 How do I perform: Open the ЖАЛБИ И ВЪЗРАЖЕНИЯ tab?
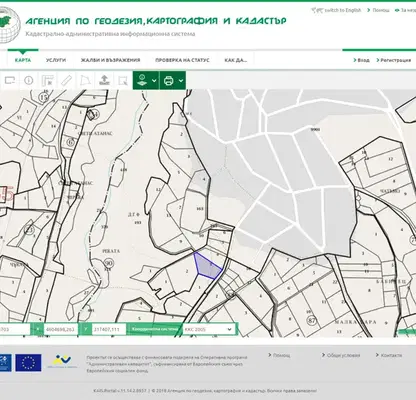[110, 60]
